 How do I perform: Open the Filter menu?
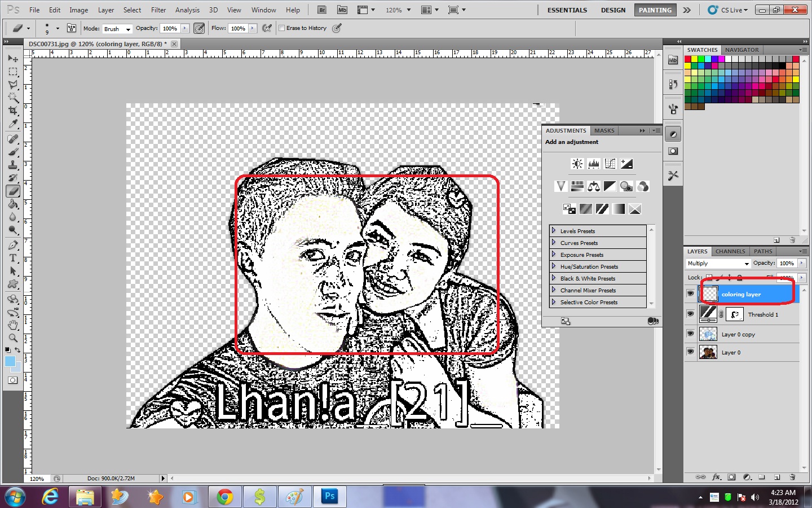tap(158, 10)
